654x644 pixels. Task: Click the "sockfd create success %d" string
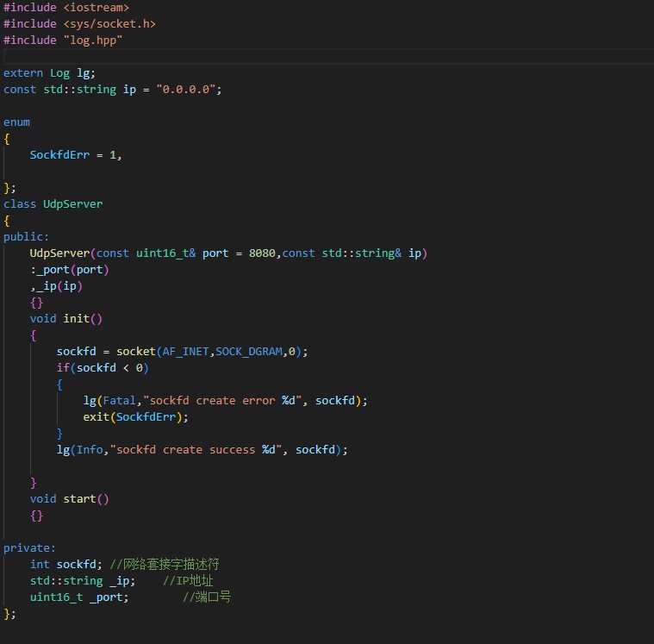196,449
